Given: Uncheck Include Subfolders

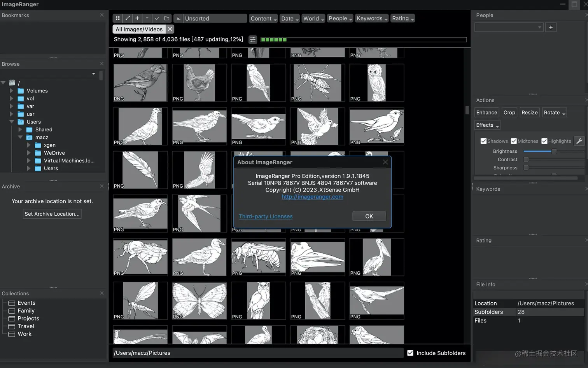Looking at the screenshot, I should point(410,353).
